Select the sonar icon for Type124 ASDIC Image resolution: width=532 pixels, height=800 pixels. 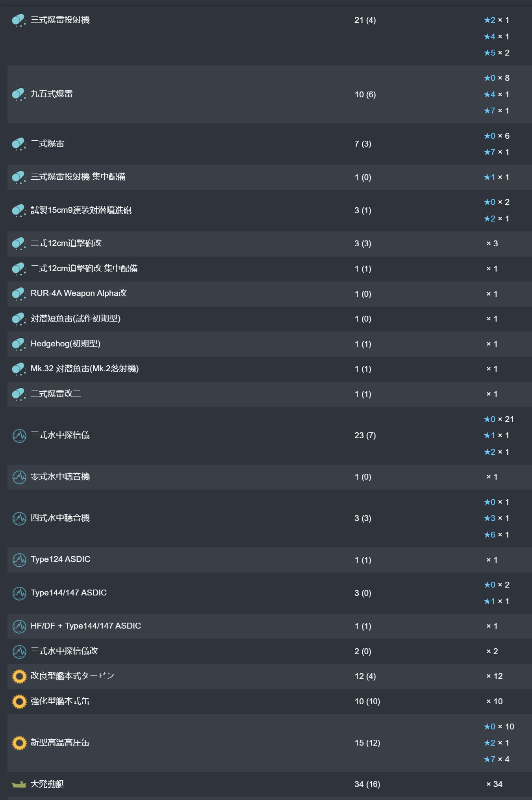pos(19,560)
